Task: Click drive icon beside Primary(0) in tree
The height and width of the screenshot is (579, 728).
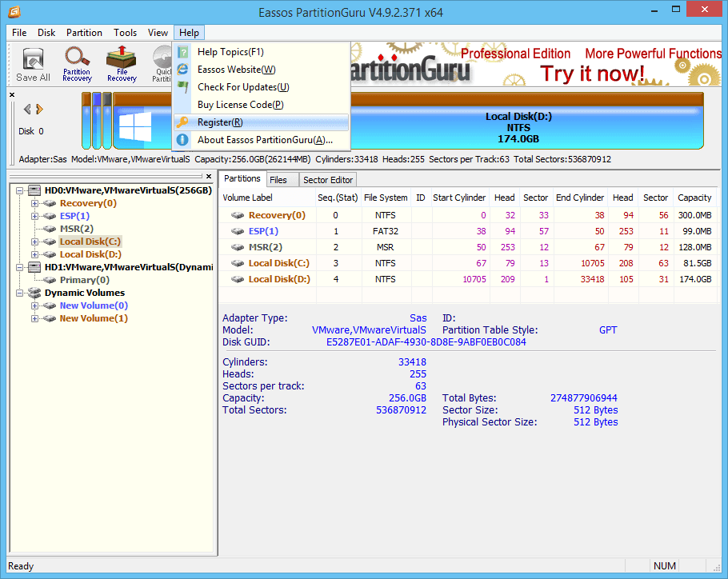Action: (50, 280)
